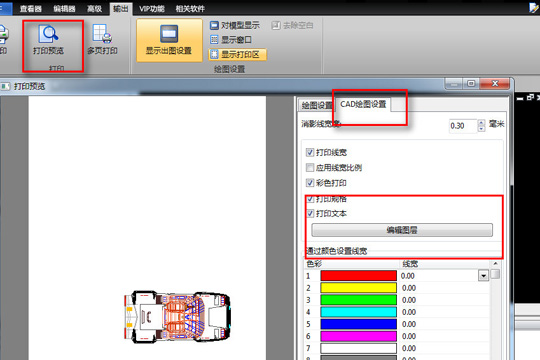The width and height of the screenshot is (540, 360).
Task: Click the 编辑图层 button
Action: (402, 230)
